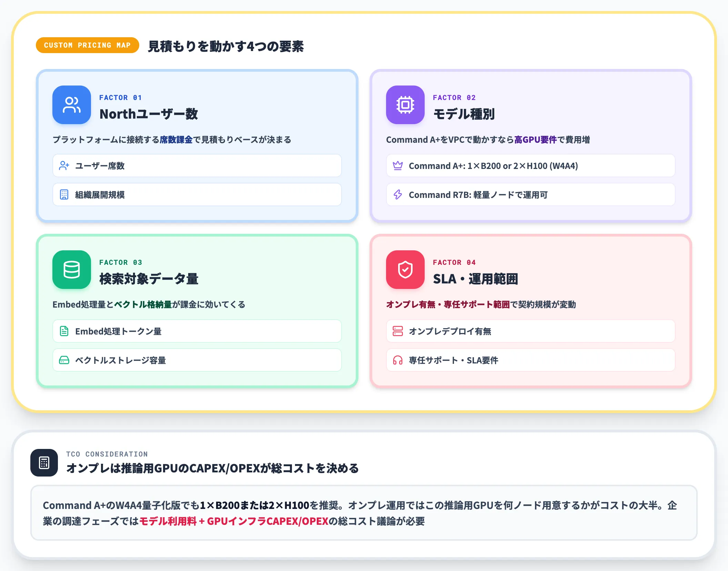This screenshot has width=728, height=571.
Task: Click the green database icon for Factor 03
Action: [72, 270]
